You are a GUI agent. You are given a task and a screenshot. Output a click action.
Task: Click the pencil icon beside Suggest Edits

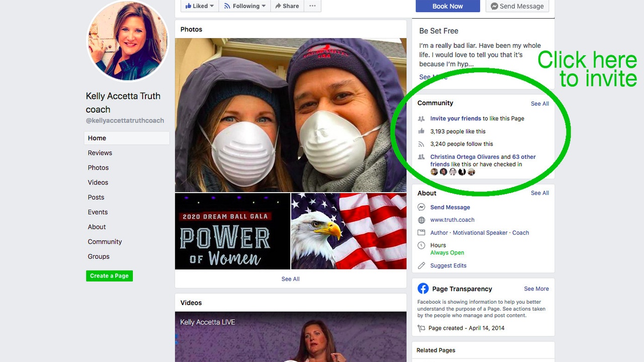422,265
